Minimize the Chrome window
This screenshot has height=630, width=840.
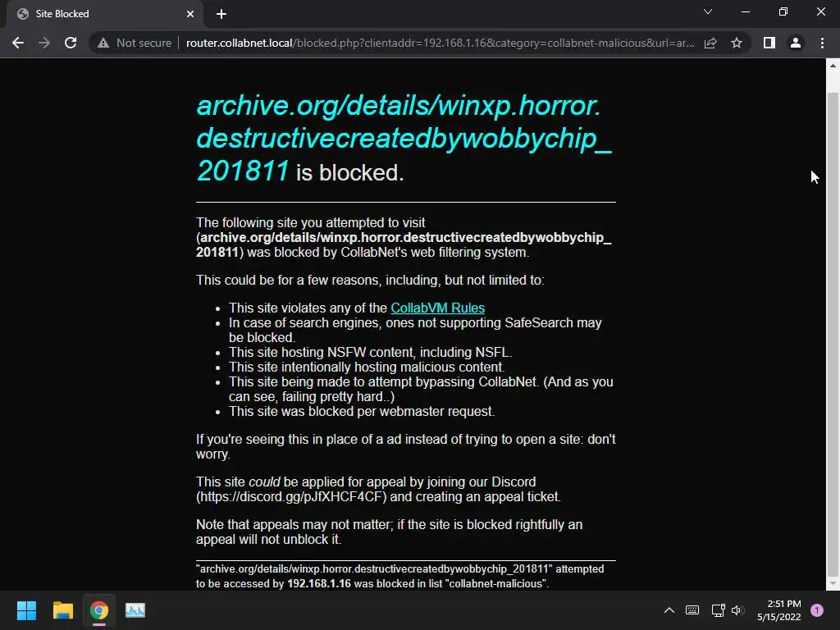(745, 11)
